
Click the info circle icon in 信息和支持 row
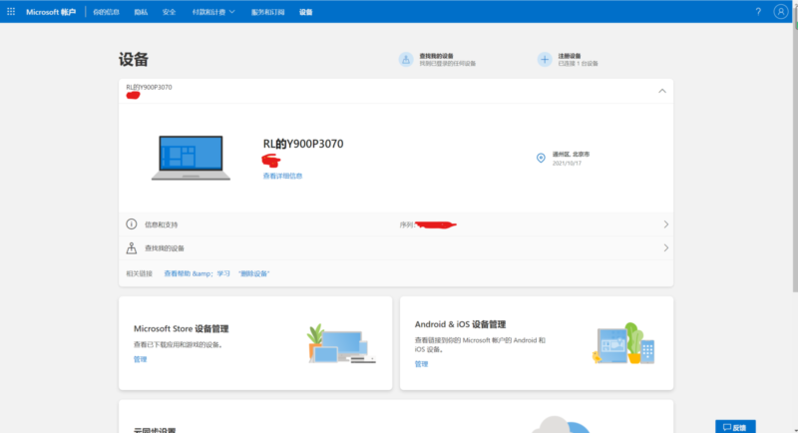coord(131,225)
